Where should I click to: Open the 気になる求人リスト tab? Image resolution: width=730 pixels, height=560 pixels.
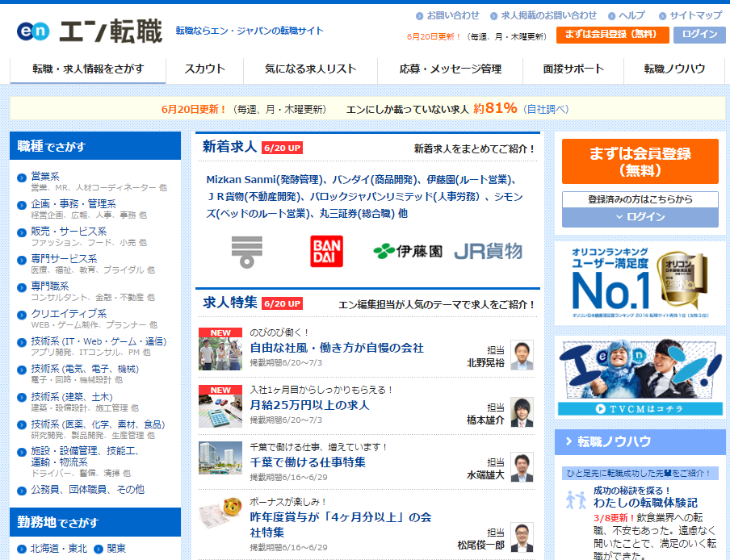point(311,69)
